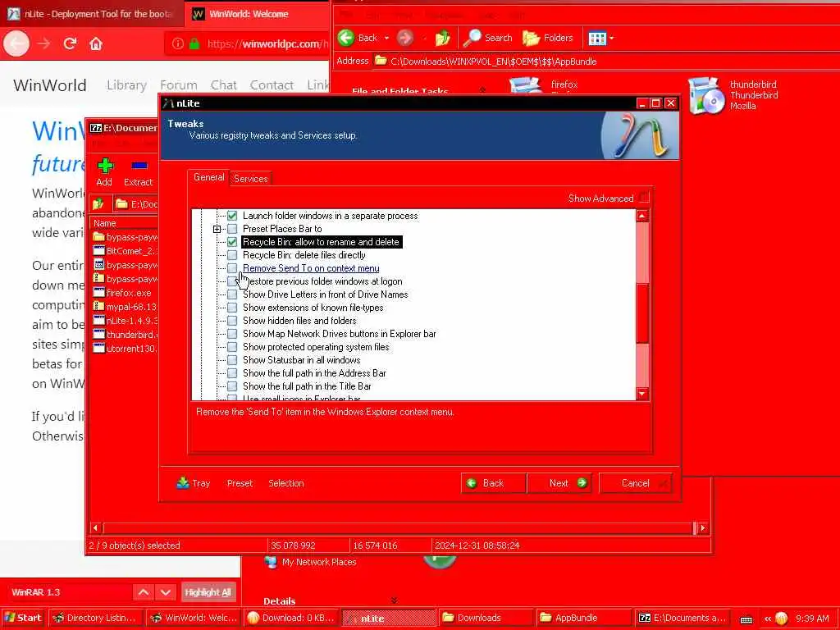Click the Explorer Back arrow icon

click(346, 38)
